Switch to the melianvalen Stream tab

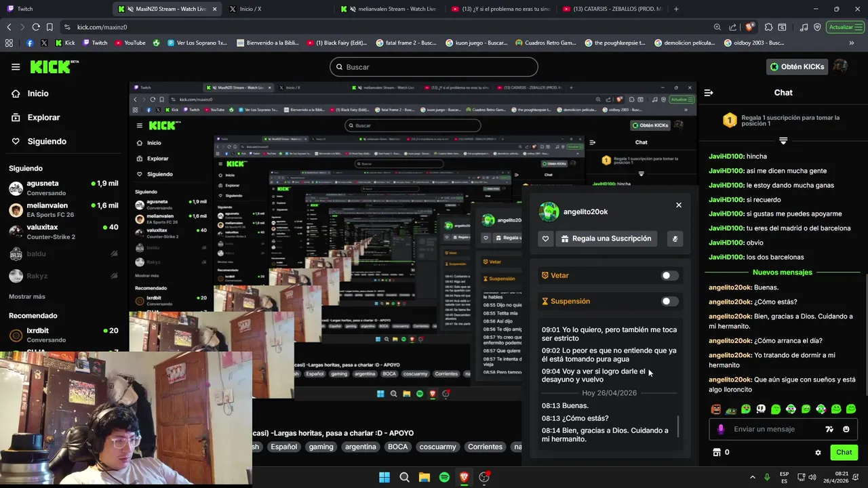coord(389,9)
